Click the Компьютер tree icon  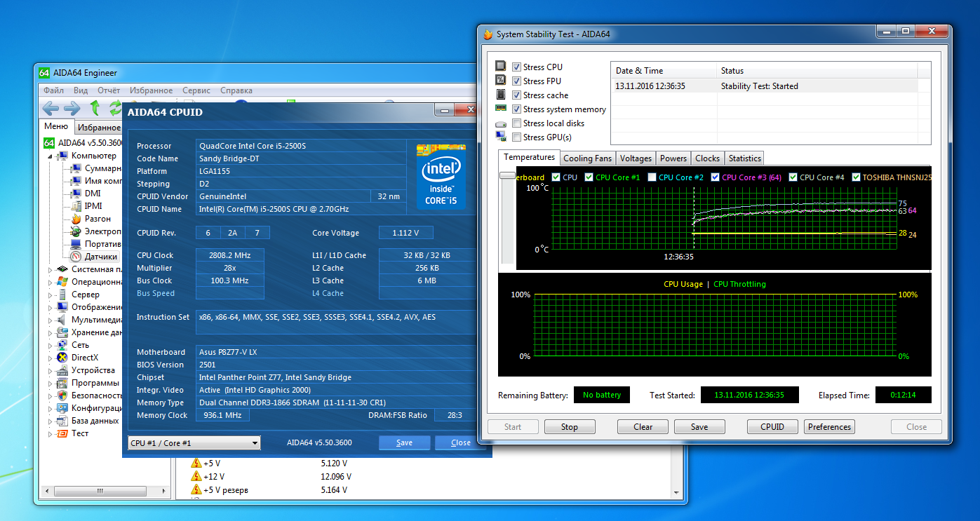click(63, 156)
